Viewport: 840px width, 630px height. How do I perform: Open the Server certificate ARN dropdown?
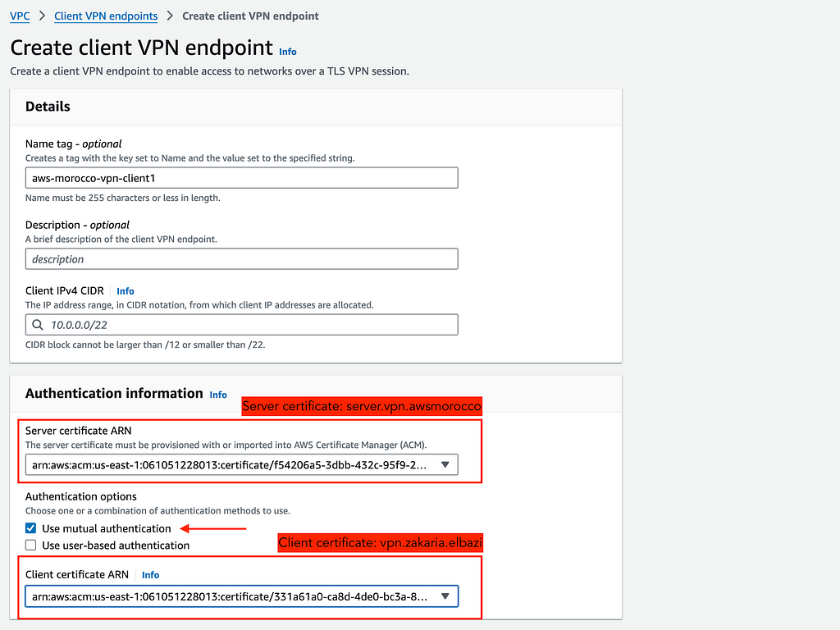coord(242,464)
